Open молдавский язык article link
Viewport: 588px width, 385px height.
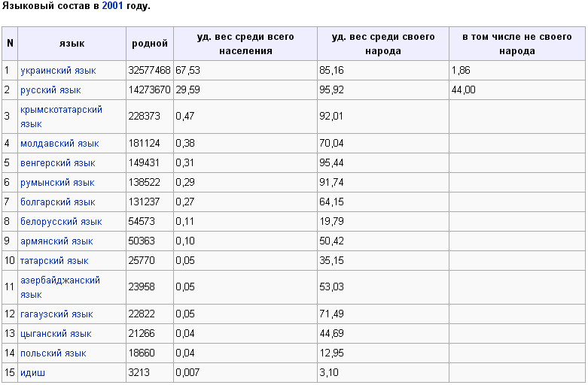[59, 144]
